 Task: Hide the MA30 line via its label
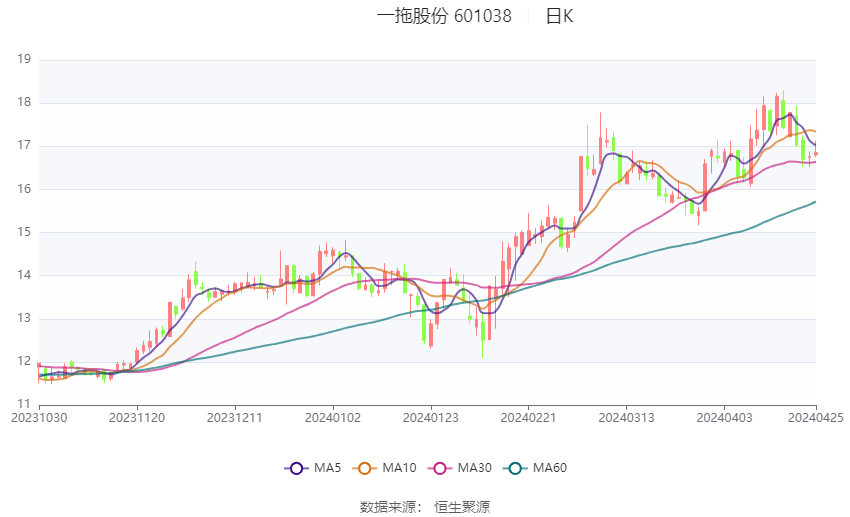474,468
